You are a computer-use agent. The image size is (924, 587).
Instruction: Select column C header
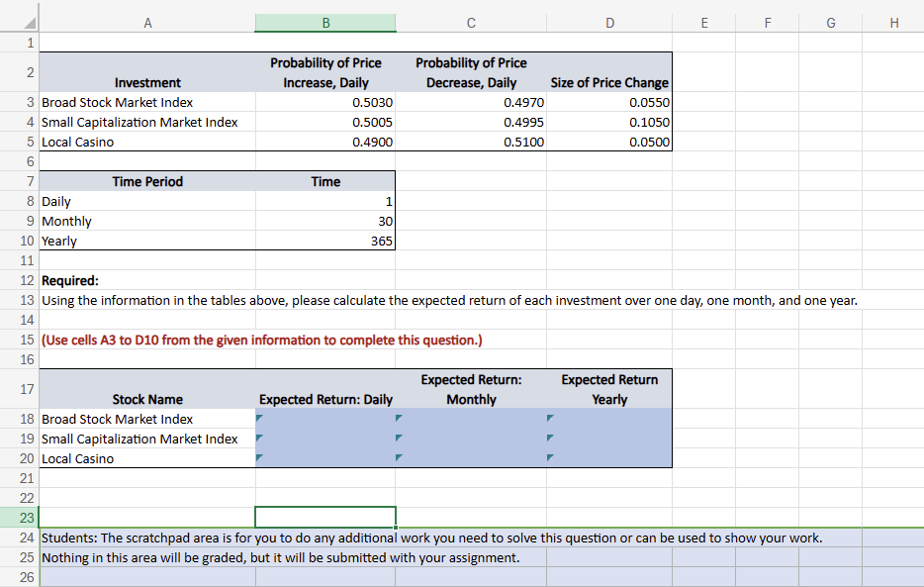(471, 23)
